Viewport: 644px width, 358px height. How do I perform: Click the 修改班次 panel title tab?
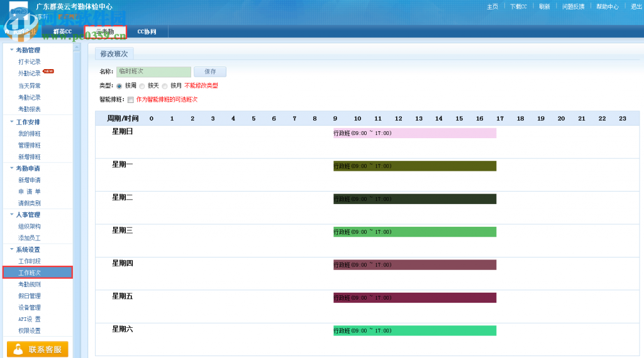point(114,54)
